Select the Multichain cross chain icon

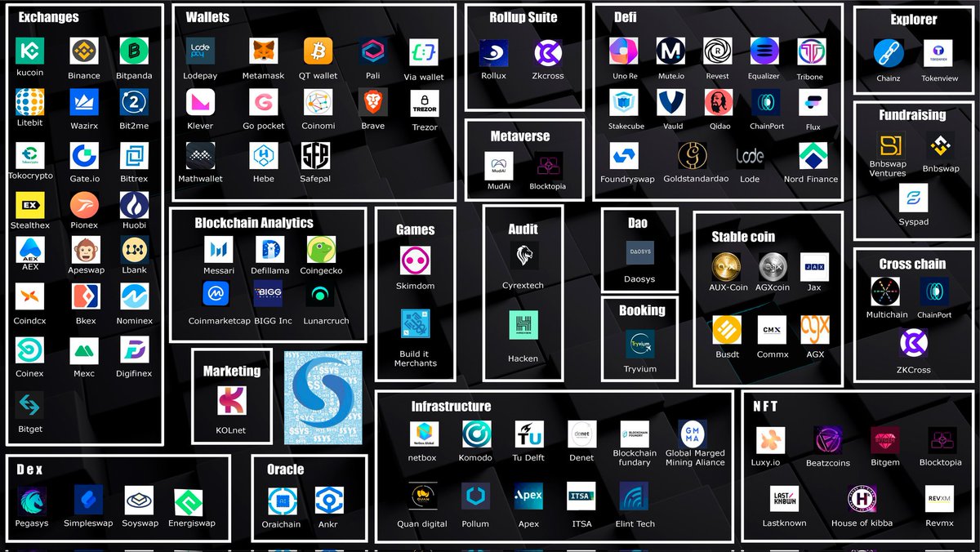click(x=885, y=292)
